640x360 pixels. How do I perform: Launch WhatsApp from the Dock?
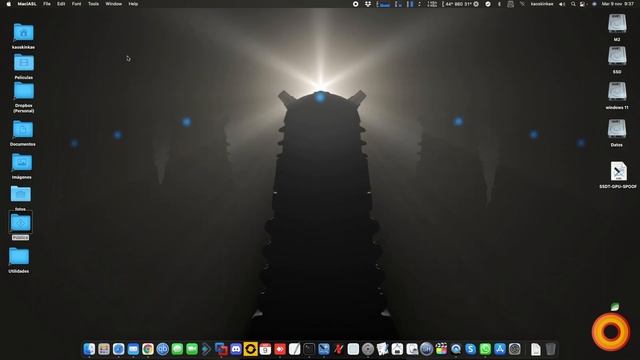(x=485, y=349)
